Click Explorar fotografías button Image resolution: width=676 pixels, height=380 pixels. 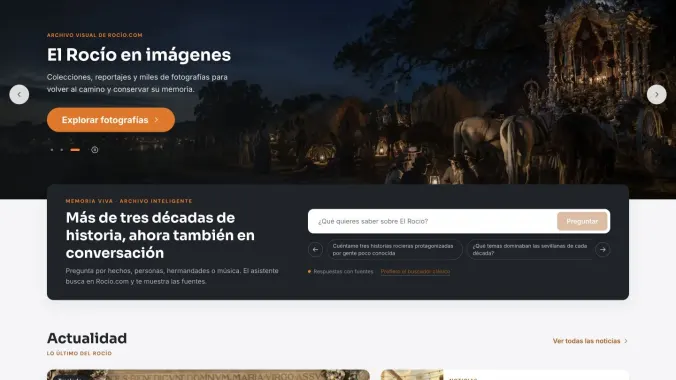111,120
